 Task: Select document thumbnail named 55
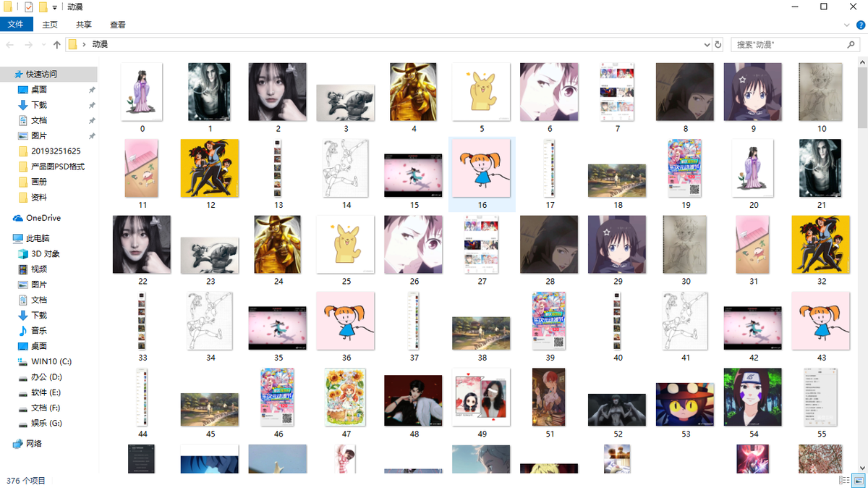[x=821, y=397]
